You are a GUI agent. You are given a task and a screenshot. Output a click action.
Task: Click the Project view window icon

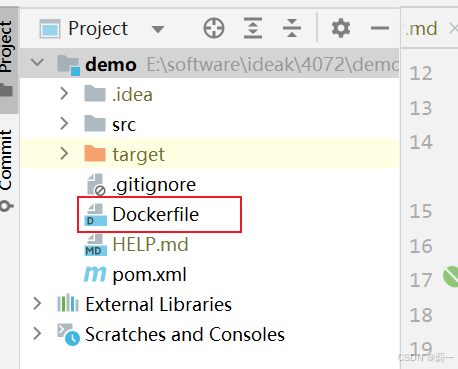point(50,29)
